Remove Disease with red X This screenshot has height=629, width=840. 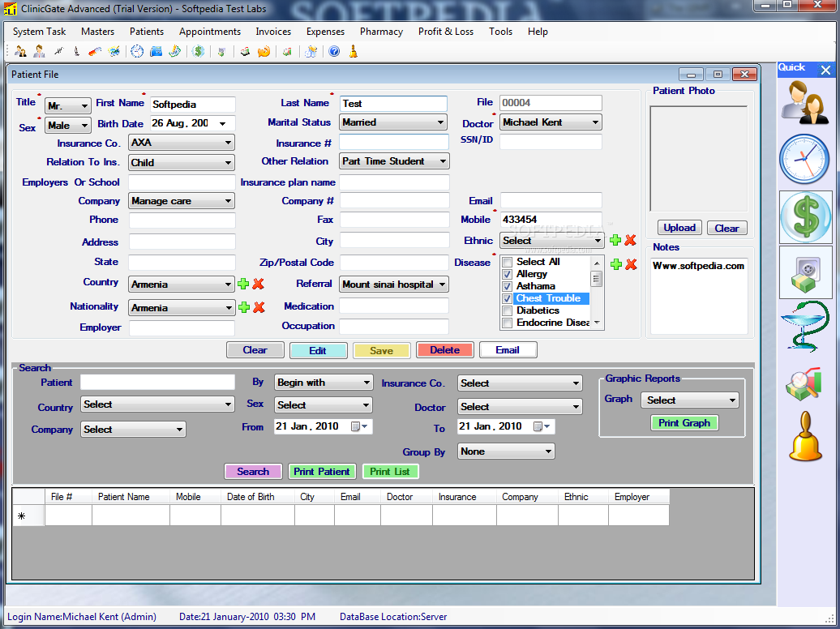(631, 263)
